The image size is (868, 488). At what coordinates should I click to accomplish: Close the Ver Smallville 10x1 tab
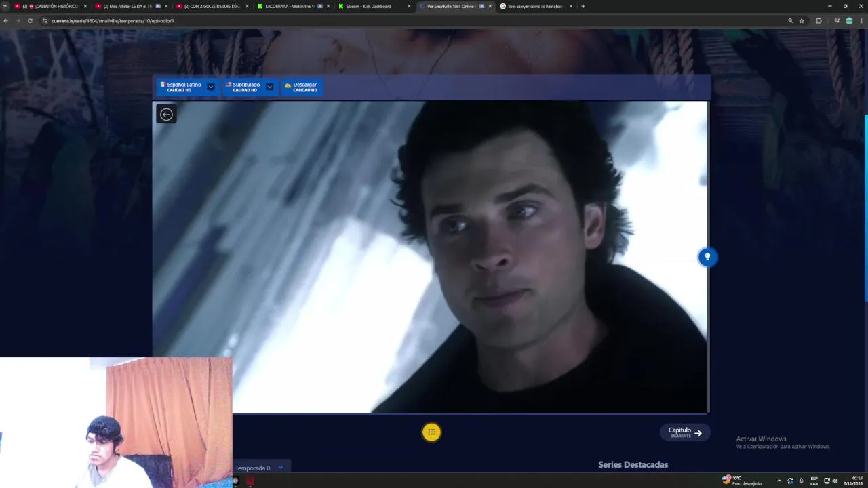(x=490, y=6)
